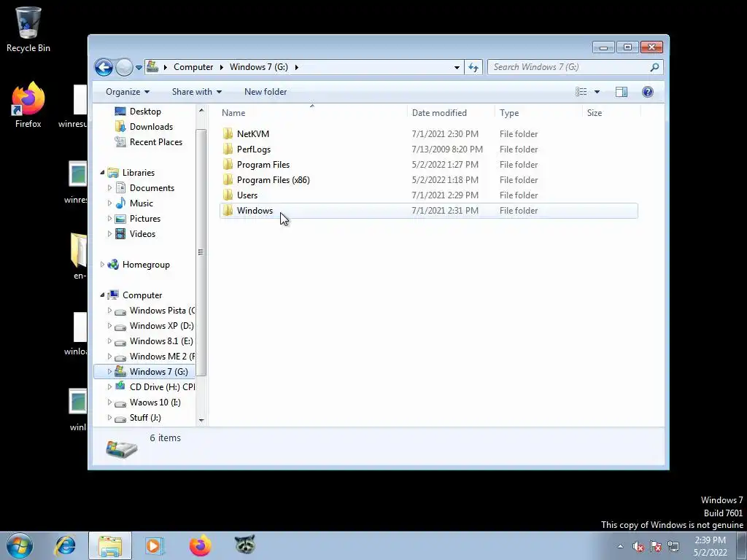Sort by Type column header
This screenshot has height=560, width=747.
538,113
